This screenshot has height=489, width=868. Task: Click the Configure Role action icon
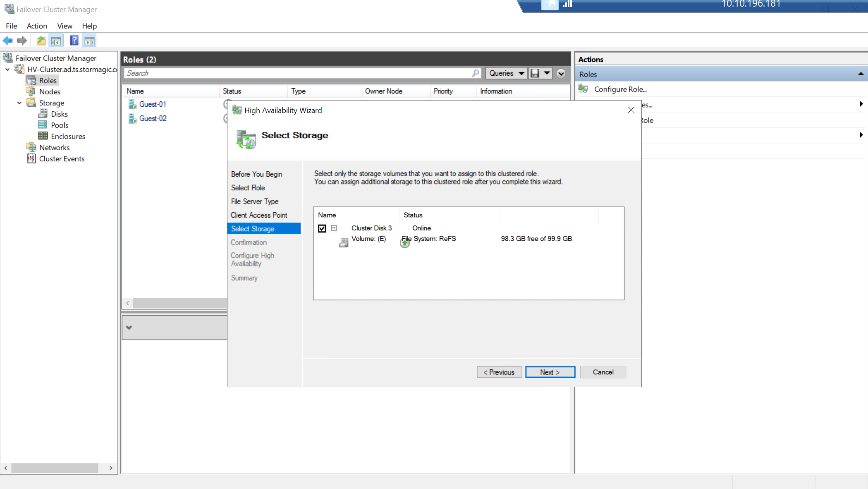[583, 89]
